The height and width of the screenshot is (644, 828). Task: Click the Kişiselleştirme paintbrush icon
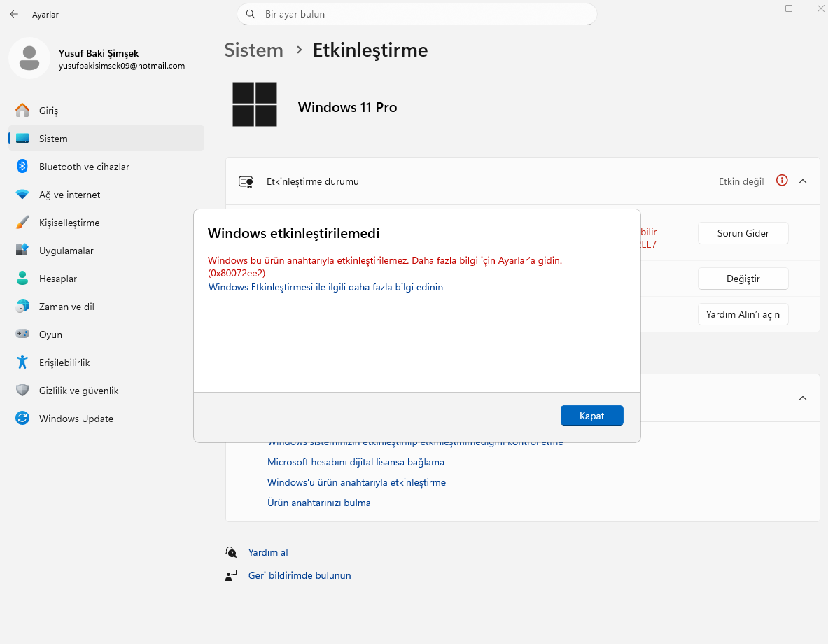(x=22, y=223)
